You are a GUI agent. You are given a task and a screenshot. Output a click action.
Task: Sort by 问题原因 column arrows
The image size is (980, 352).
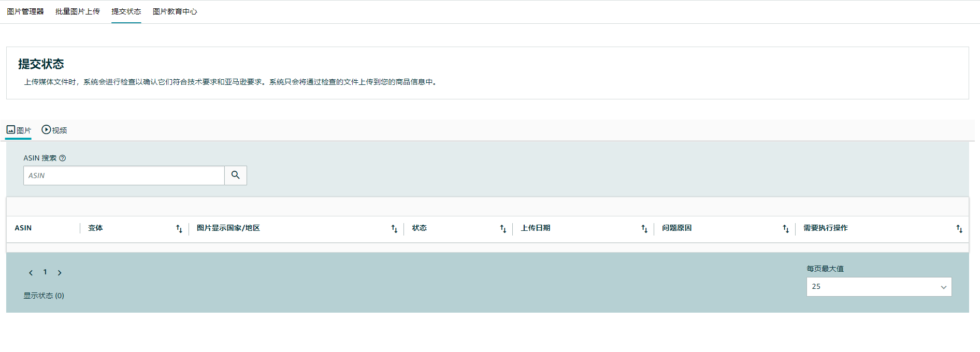coord(786,229)
